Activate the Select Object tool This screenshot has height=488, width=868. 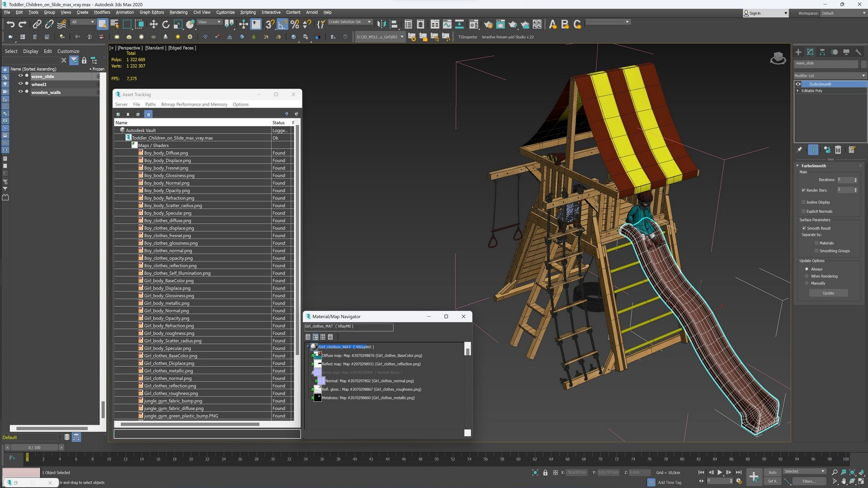point(103,24)
